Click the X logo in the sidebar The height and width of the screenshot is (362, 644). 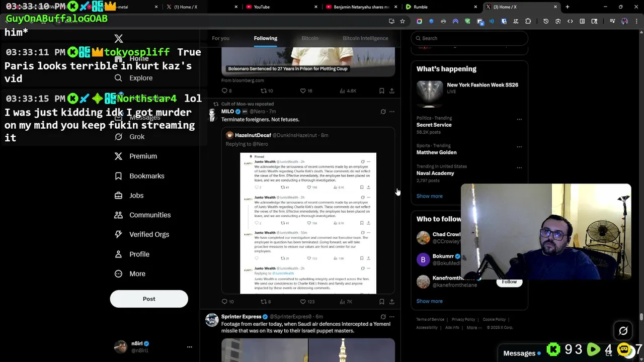[119, 39]
